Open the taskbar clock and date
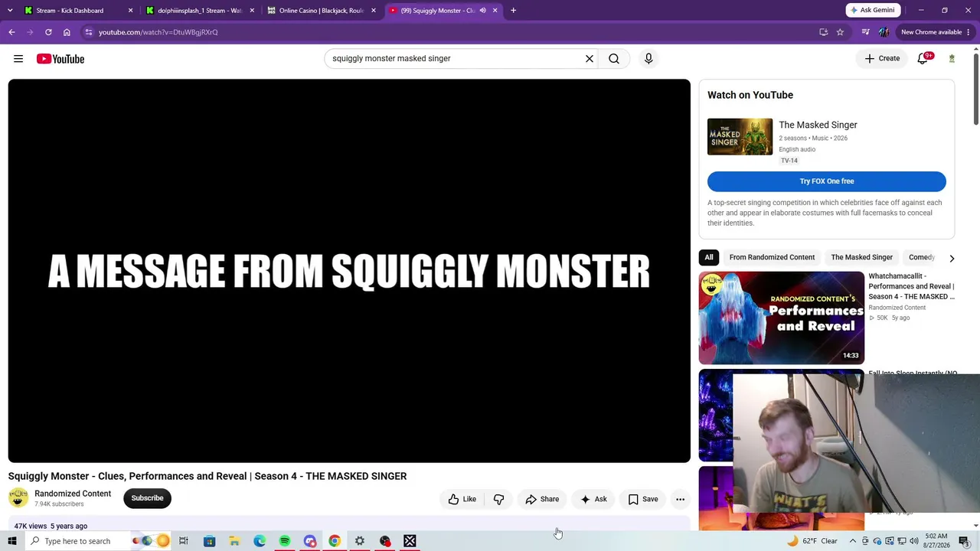The width and height of the screenshot is (980, 551). 936,541
